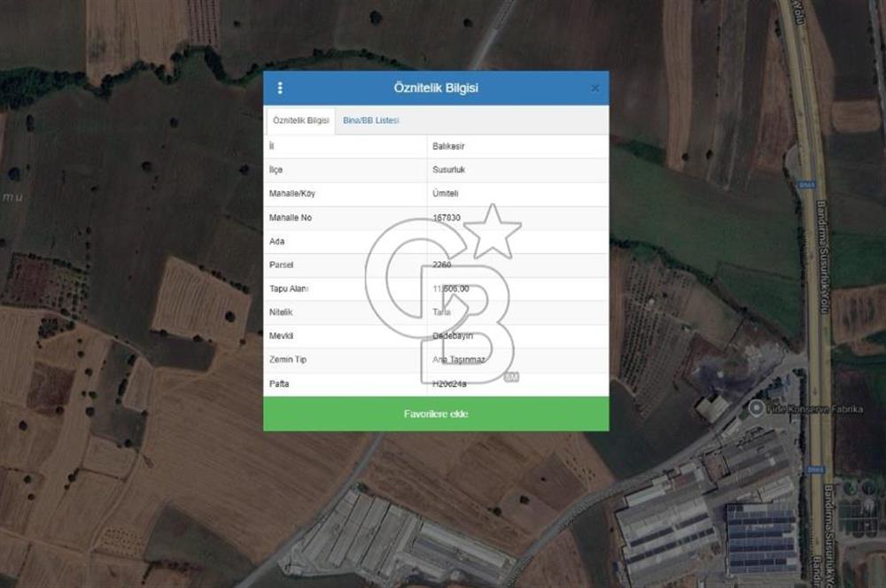Screen dimensions: 886x588
Task: Select the Pafta value H20c24a
Action: click(449, 383)
